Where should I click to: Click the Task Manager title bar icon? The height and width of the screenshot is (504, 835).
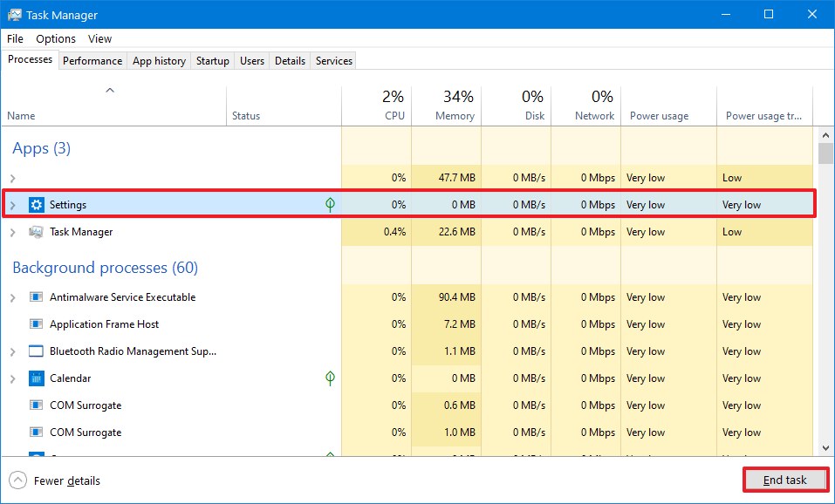click(14, 14)
